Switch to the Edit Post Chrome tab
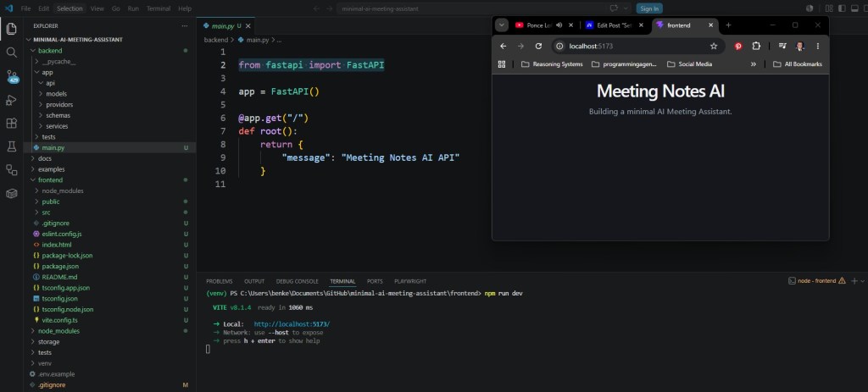 pyautogui.click(x=615, y=25)
